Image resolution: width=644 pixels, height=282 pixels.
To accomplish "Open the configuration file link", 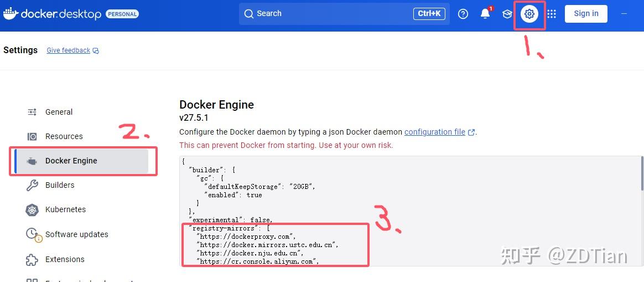I will click(434, 132).
